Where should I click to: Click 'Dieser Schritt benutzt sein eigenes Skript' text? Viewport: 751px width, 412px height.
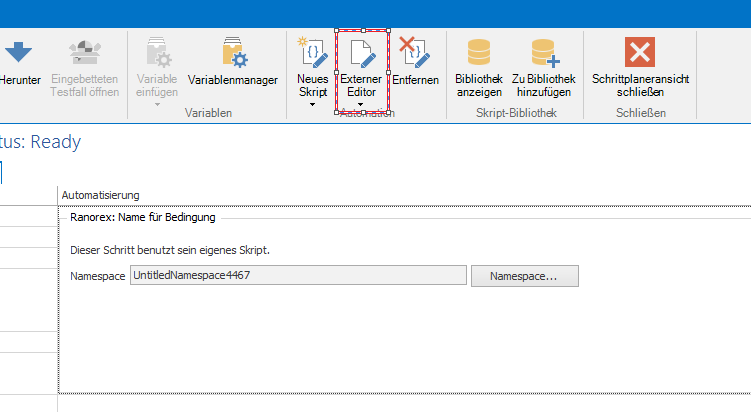pyautogui.click(x=171, y=248)
